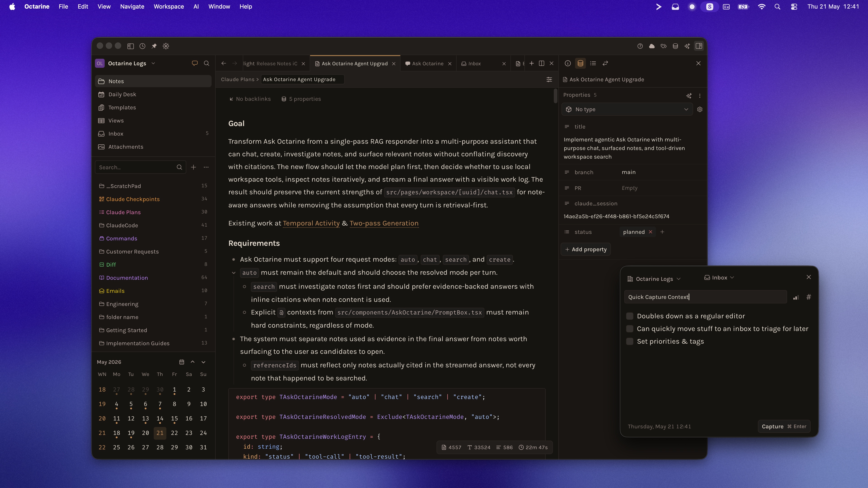Open macOS Control Center icon
Viewport: 868px width, 488px height.
point(794,7)
